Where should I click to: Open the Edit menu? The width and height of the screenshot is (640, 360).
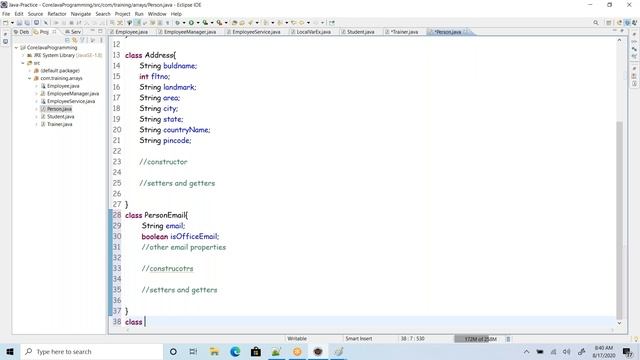(x=19, y=14)
